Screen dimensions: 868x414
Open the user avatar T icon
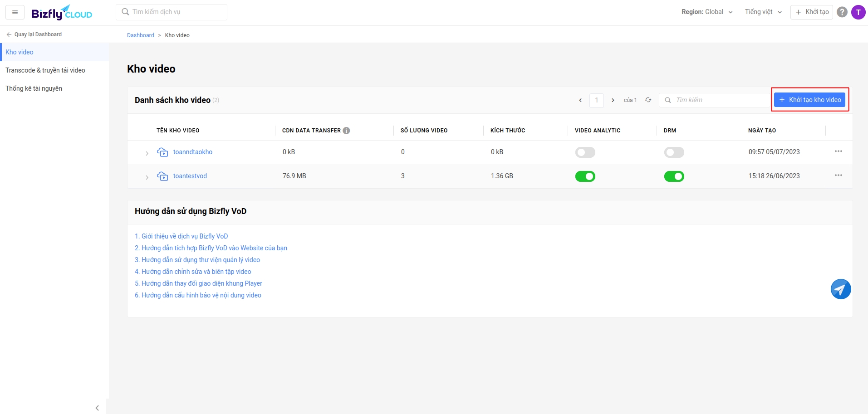(858, 12)
